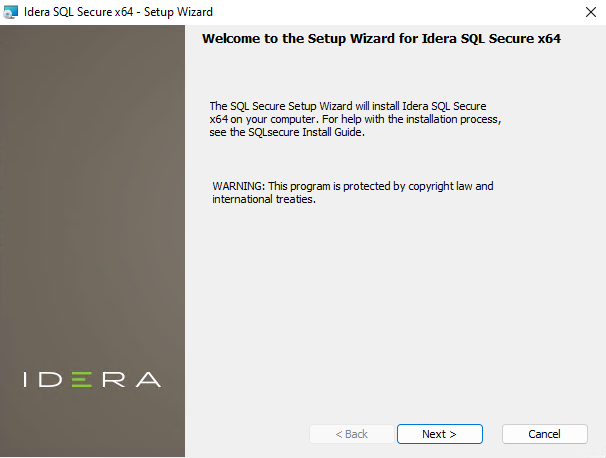Click the letter I in the IDERA logo

27,380
